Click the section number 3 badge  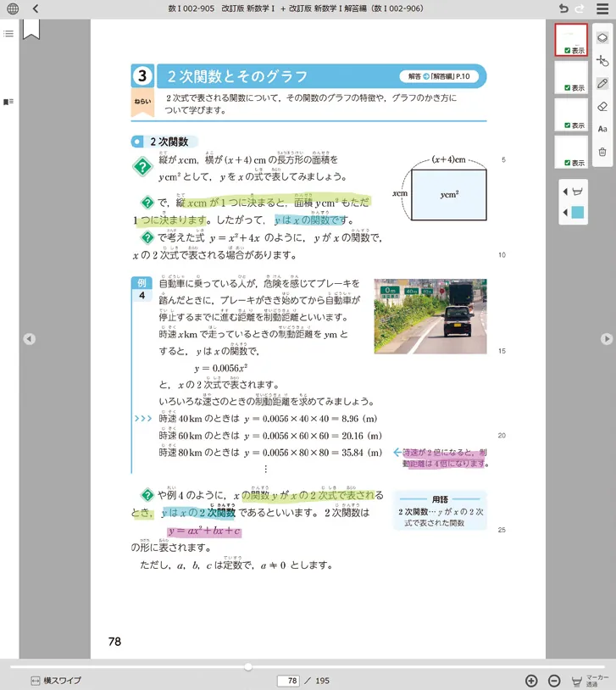click(142, 75)
